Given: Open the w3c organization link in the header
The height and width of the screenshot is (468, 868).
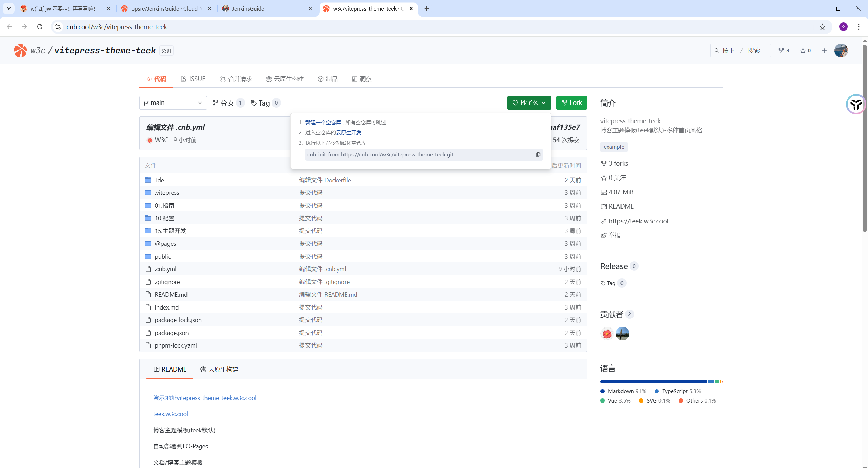Looking at the screenshot, I should tap(38, 51).
